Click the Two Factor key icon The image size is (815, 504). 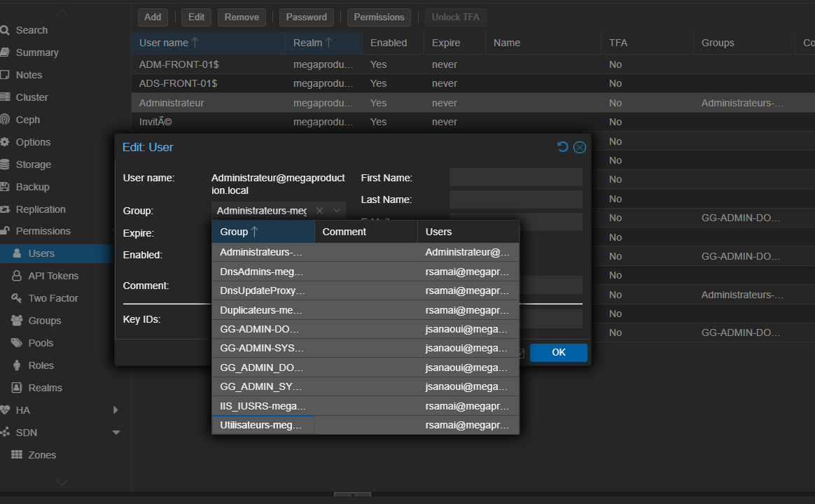[x=16, y=298]
